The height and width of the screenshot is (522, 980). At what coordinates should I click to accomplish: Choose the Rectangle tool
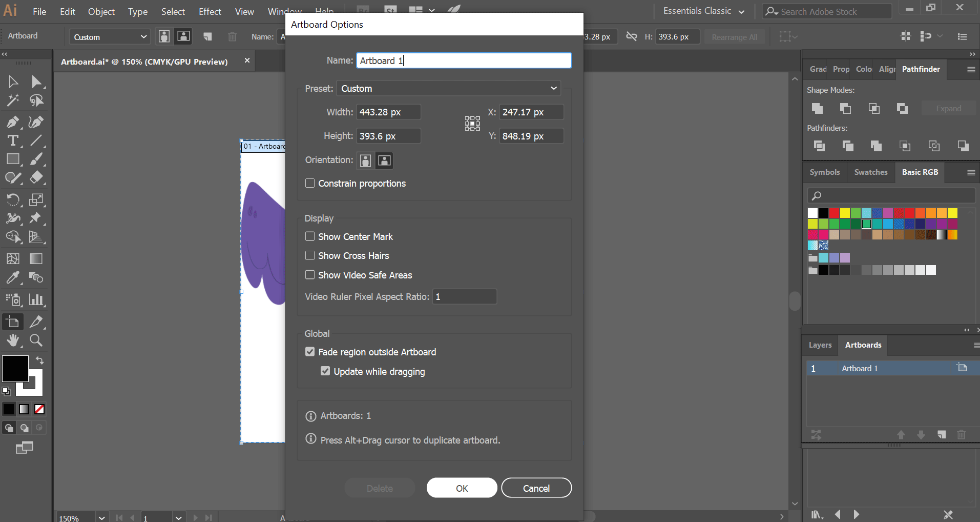(13, 159)
